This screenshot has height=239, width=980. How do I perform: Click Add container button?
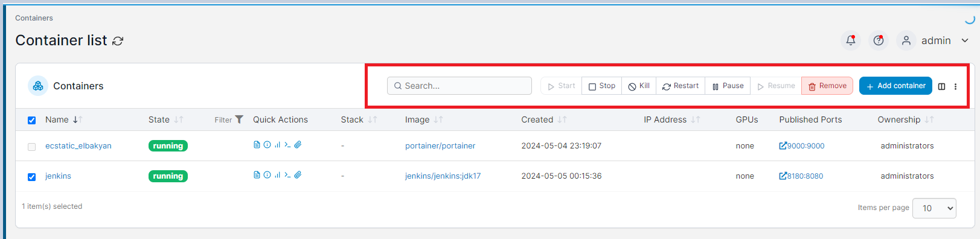[x=895, y=86]
